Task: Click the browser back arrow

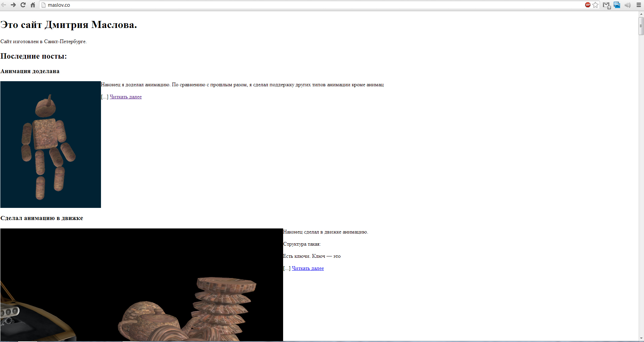Action: [x=4, y=5]
